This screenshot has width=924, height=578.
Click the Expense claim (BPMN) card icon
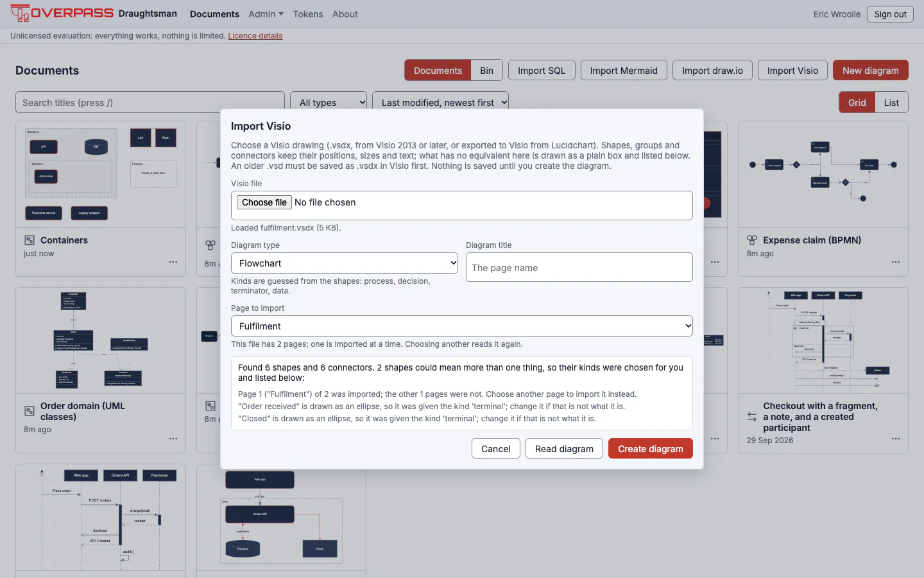coord(752,240)
